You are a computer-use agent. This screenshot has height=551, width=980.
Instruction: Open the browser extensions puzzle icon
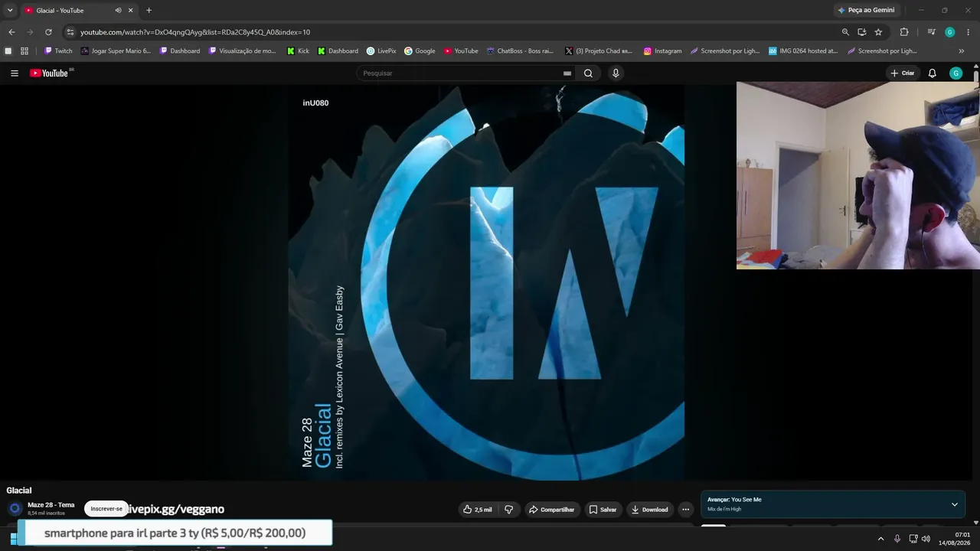pos(904,32)
